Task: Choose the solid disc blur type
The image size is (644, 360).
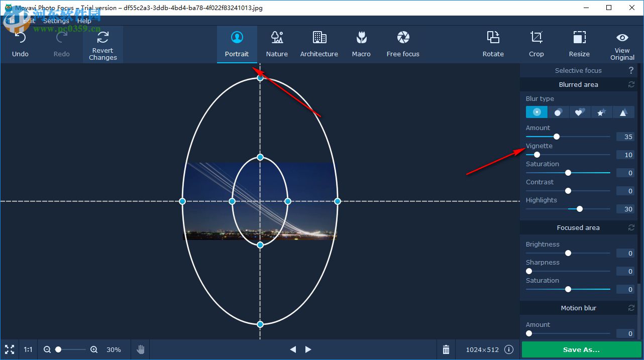Action: pos(558,112)
